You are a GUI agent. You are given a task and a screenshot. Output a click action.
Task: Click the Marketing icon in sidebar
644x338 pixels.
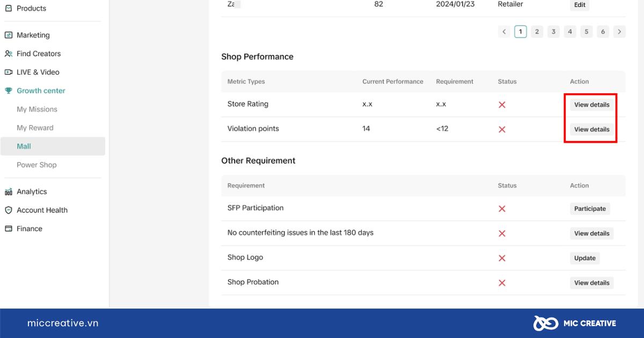point(8,35)
